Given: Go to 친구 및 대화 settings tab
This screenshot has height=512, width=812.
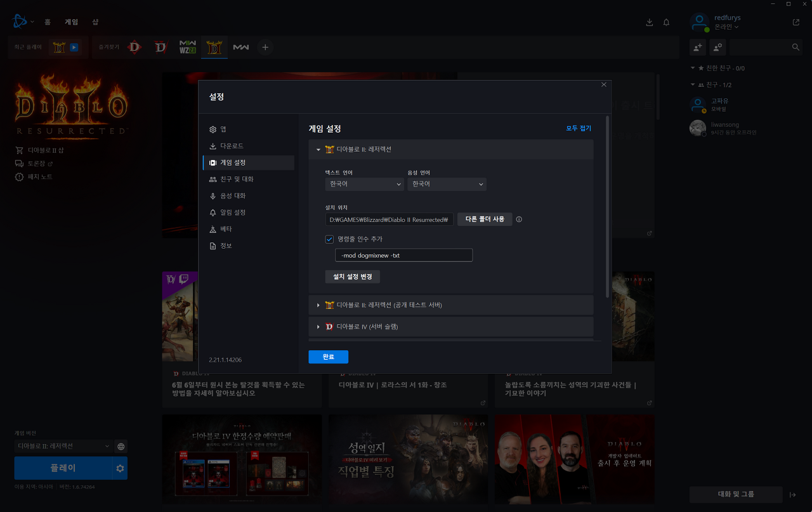Looking at the screenshot, I should coord(248,180).
